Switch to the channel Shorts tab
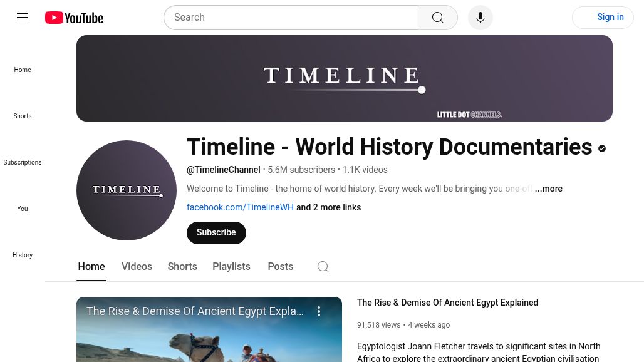This screenshot has width=644, height=362. (182, 267)
